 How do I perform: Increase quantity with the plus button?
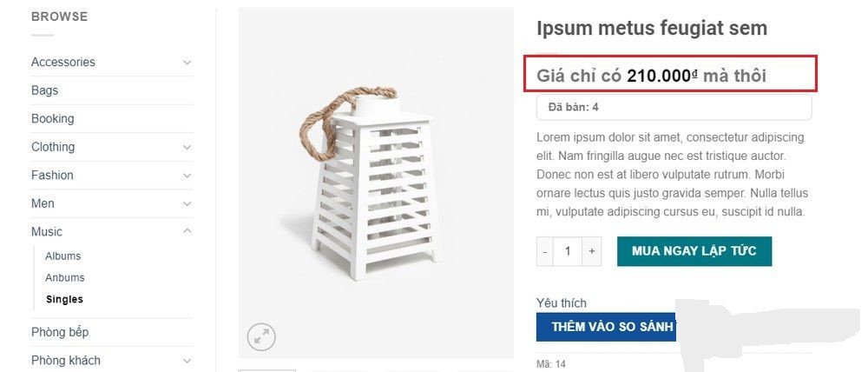592,251
